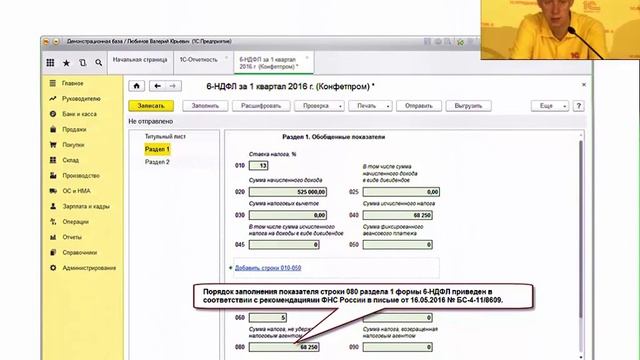Click the form's vertical scrollbar
The height and width of the screenshot is (360, 640).
tap(581, 229)
